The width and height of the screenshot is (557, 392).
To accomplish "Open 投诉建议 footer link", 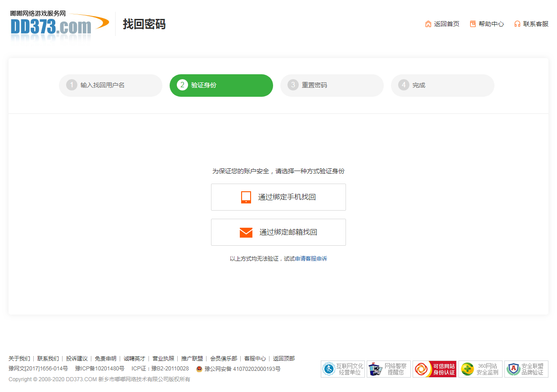I will [x=77, y=359].
